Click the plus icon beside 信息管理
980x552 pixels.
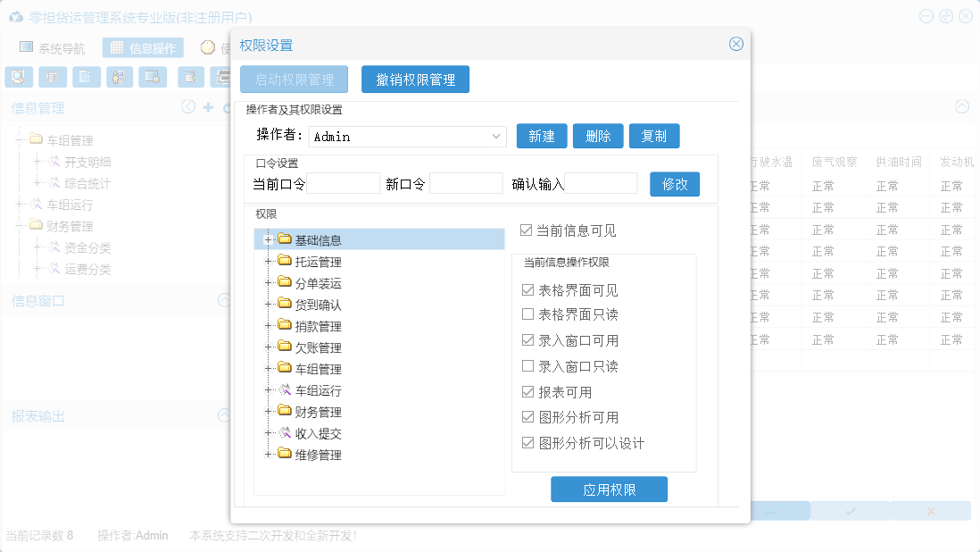pyautogui.click(x=208, y=107)
